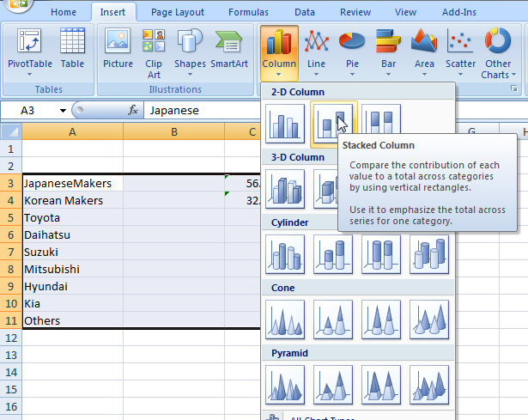The height and width of the screenshot is (420, 528).
Task: Open the Name Box dropdown arrow
Action: (63, 111)
